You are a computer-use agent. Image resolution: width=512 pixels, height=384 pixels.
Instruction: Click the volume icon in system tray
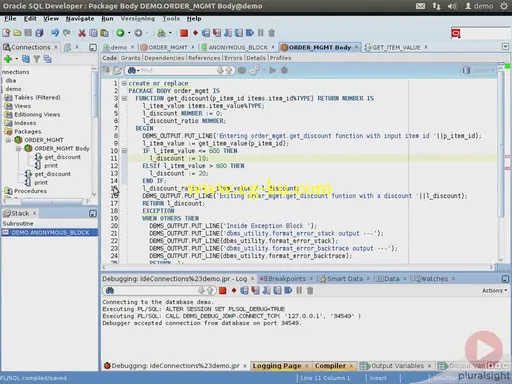(452, 6)
